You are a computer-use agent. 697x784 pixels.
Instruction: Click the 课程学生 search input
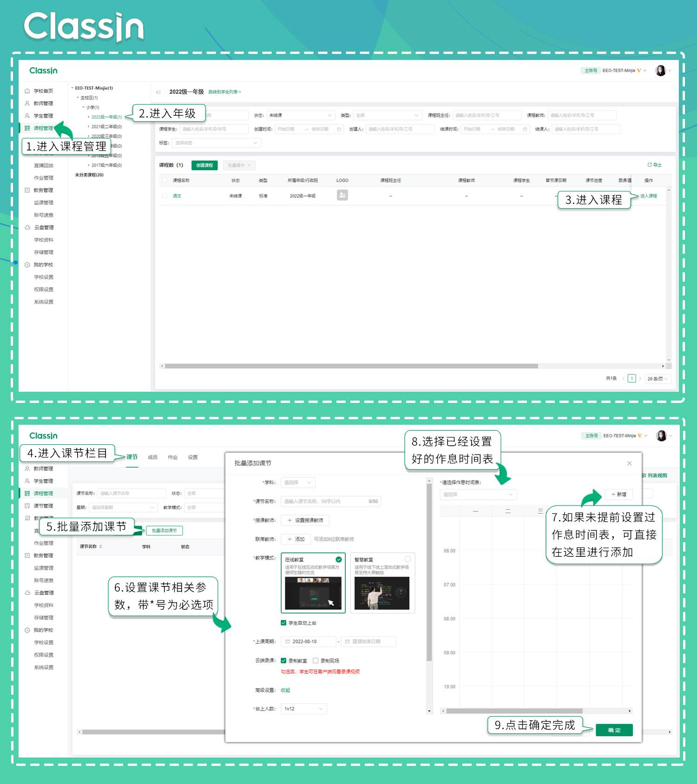pyautogui.click(x=214, y=129)
